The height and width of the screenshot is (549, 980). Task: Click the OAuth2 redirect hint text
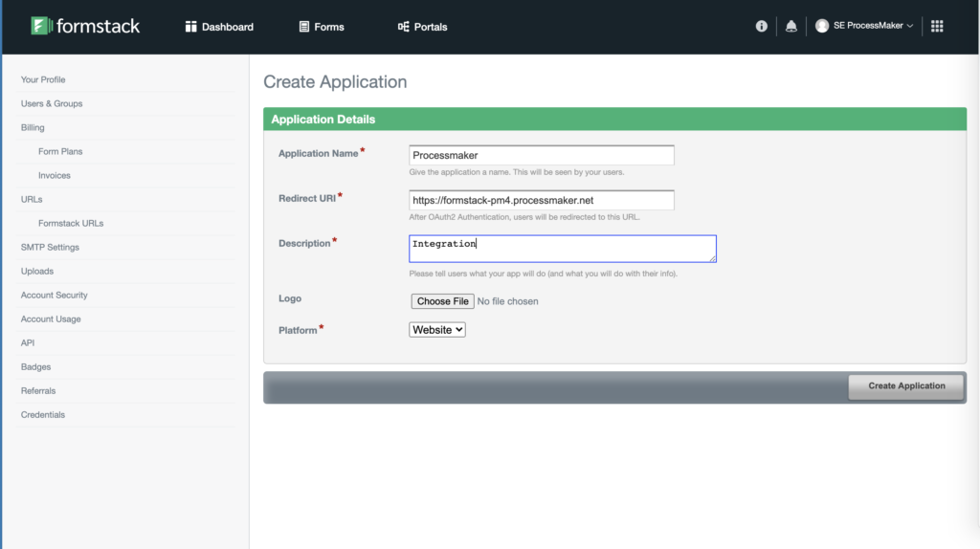click(x=524, y=217)
